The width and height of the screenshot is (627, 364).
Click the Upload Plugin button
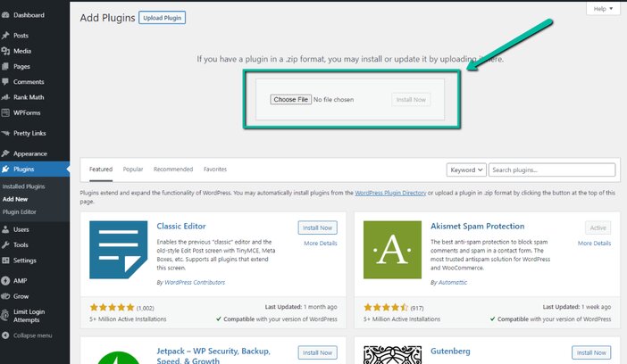point(162,18)
